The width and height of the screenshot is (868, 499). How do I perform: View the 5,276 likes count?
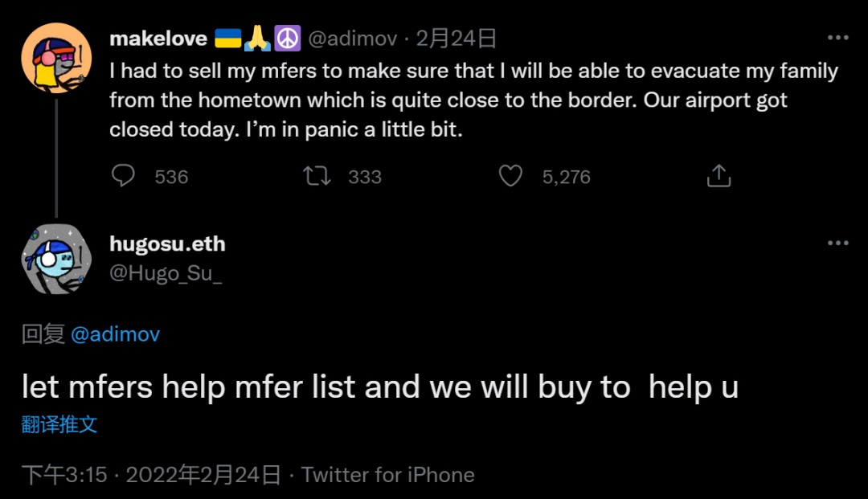(567, 177)
